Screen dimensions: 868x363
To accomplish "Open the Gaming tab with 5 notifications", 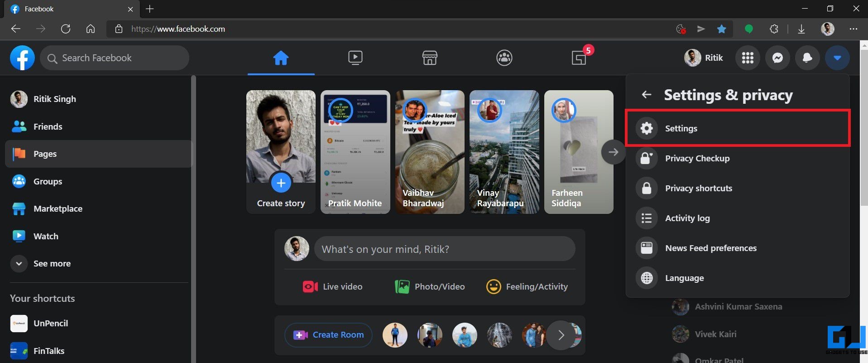I will point(579,58).
